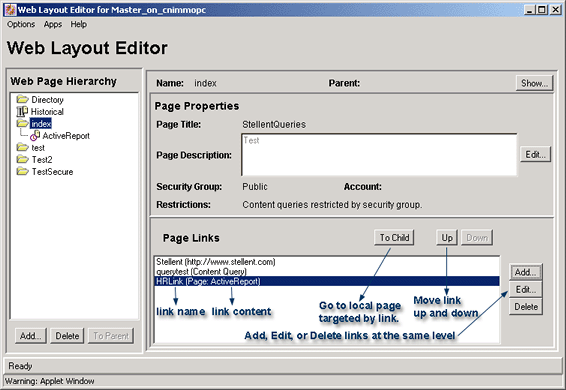
Task: Click Delete beside the Page Links list
Action: 526,307
